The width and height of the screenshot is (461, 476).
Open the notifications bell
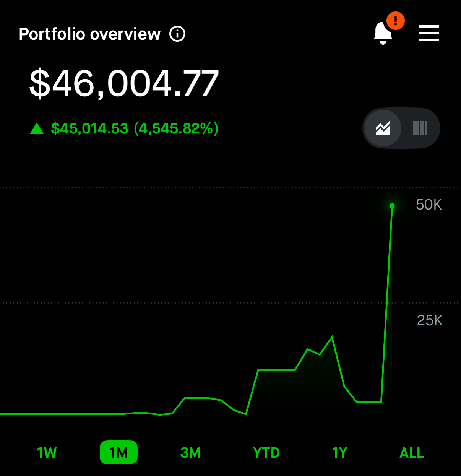(x=383, y=33)
